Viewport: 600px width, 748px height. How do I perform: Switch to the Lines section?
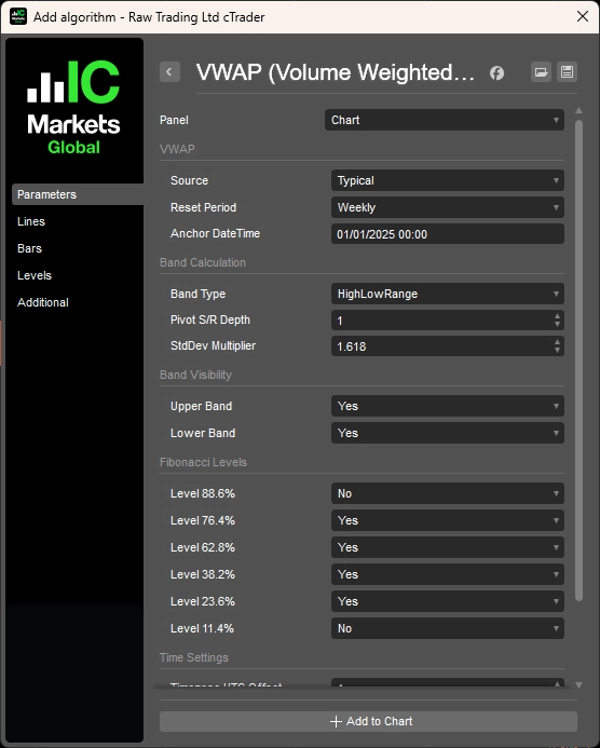pos(31,222)
